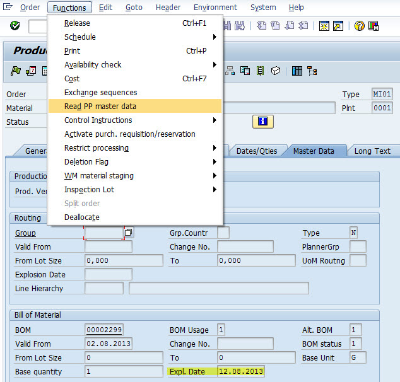Expand the Inspection Lot submenu
The width and height of the screenshot is (400, 382).
pos(215,189)
